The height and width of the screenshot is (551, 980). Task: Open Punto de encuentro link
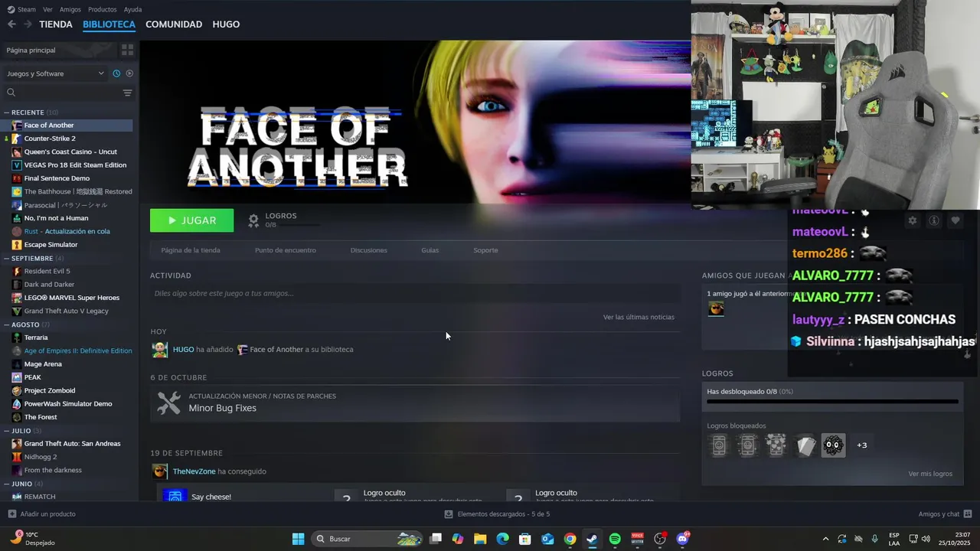point(285,250)
